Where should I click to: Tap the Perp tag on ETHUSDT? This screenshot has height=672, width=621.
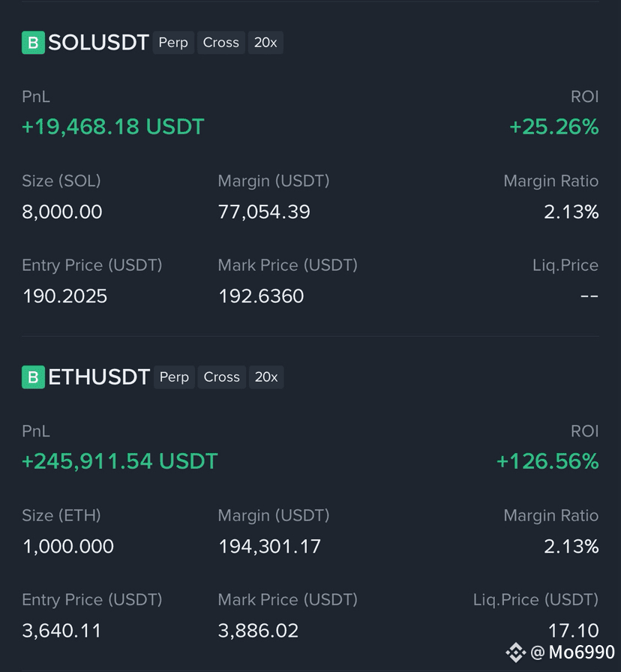click(x=174, y=377)
